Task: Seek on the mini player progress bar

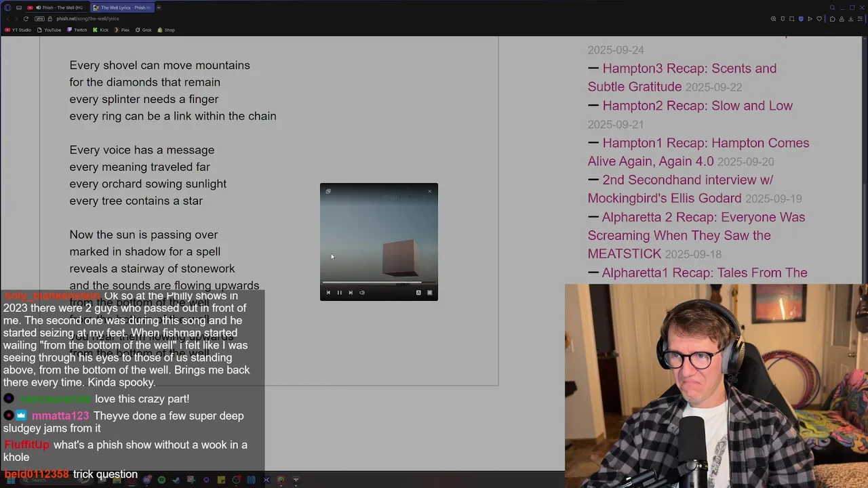Action: pos(378,283)
